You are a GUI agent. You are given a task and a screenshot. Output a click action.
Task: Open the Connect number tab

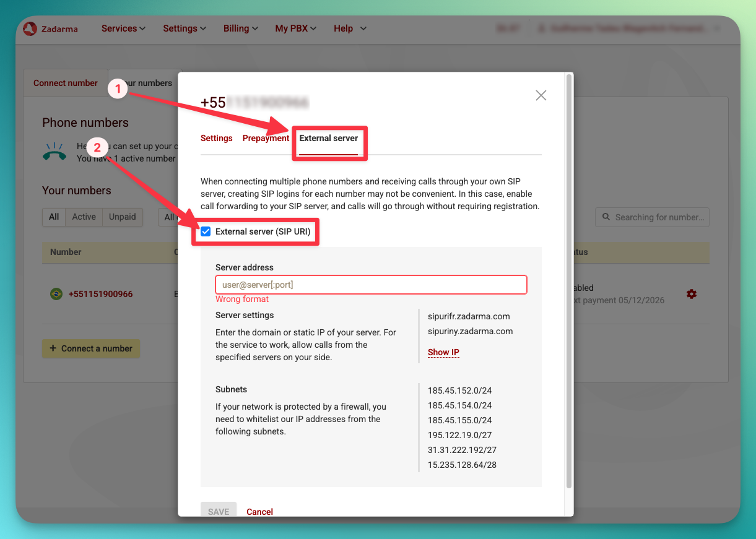(64, 83)
